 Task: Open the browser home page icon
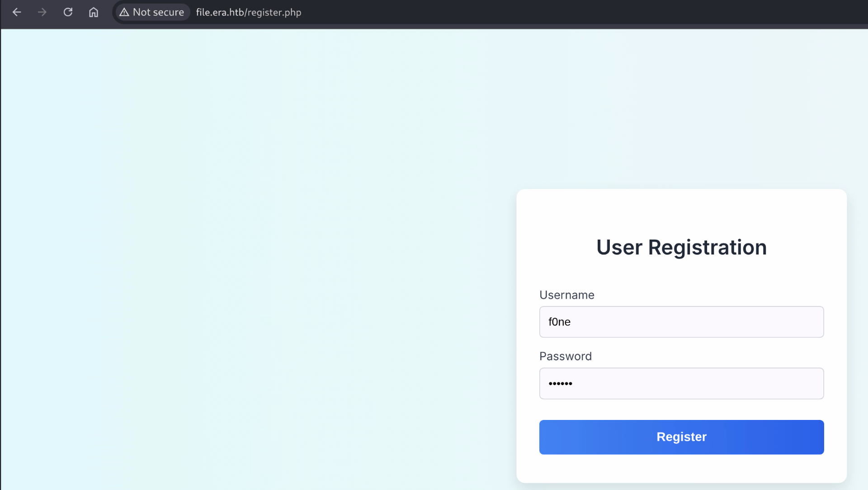coord(94,12)
